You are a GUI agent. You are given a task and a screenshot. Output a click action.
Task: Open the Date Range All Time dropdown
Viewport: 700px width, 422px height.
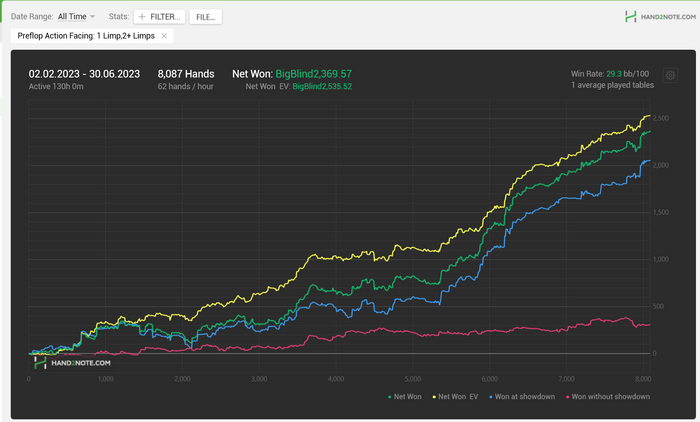pyautogui.click(x=76, y=17)
